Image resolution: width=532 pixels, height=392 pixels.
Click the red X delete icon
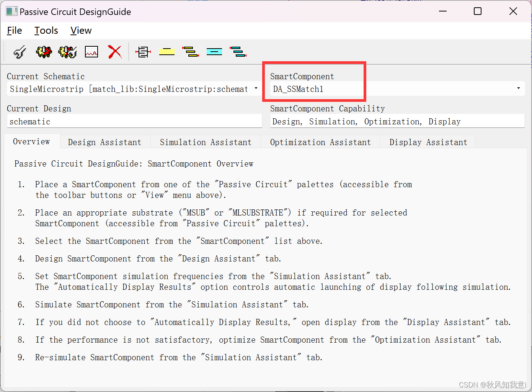(x=115, y=52)
